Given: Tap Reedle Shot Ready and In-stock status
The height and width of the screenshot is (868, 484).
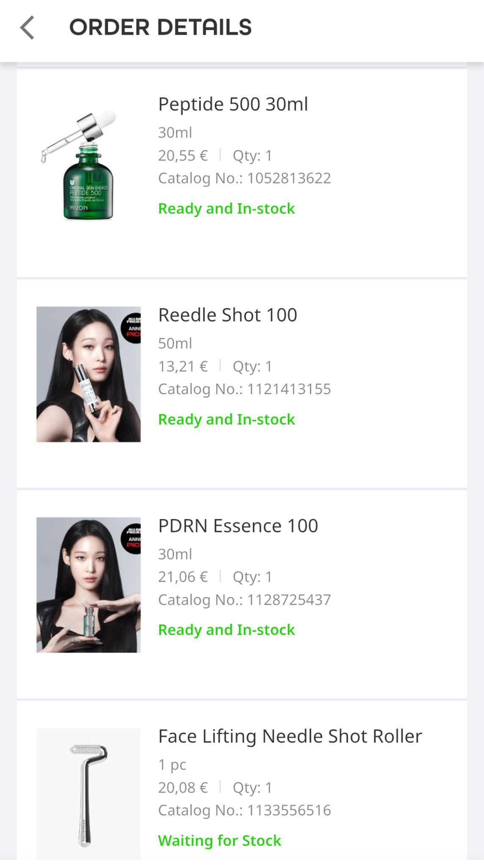Looking at the screenshot, I should [226, 419].
